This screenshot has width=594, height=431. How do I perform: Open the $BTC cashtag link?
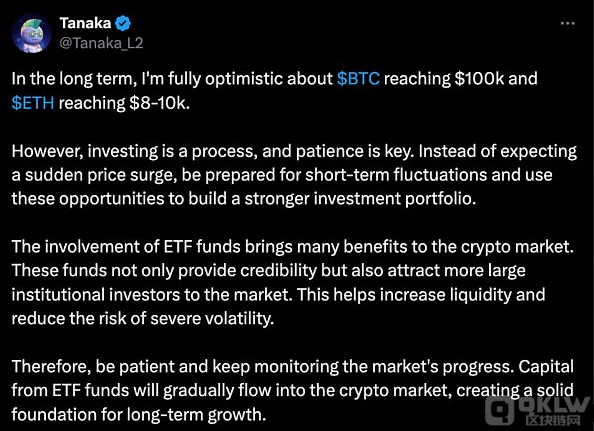pos(358,79)
